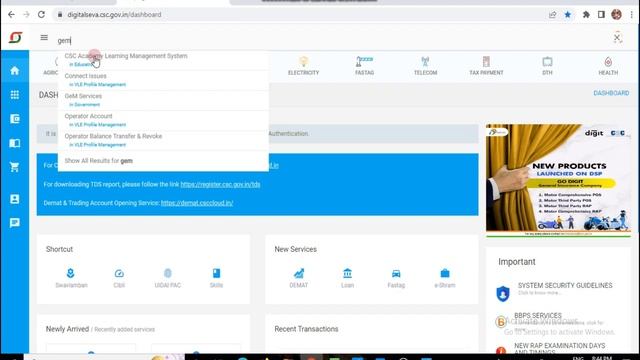Viewport: 640px width, 360px height.
Task: Open the wallet sidebar icon
Action: pos(15,119)
